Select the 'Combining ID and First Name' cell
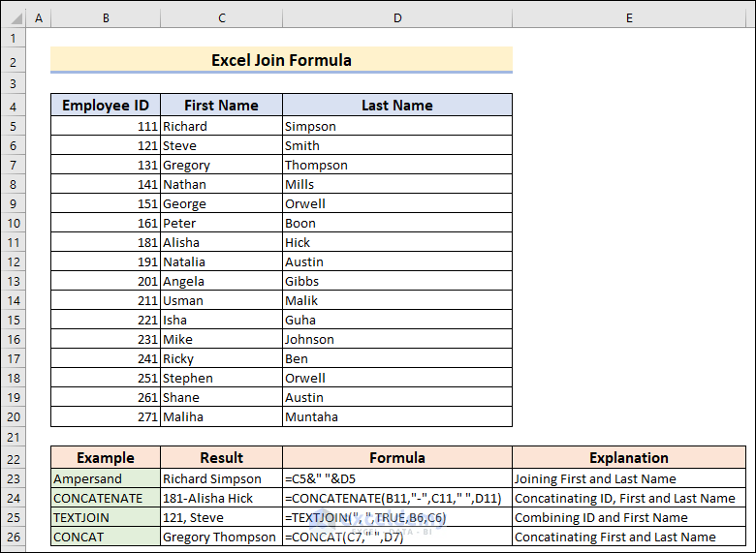This screenshot has width=756, height=553. [x=629, y=517]
